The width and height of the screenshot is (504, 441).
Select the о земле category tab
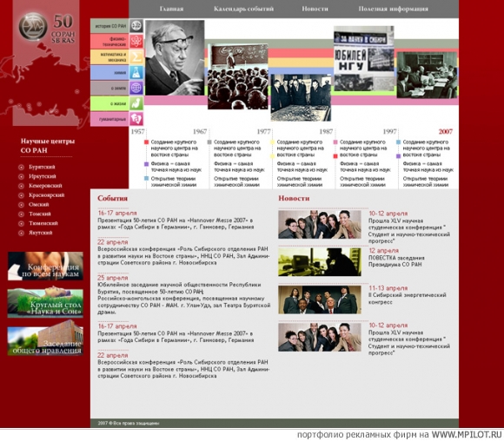[x=109, y=88]
